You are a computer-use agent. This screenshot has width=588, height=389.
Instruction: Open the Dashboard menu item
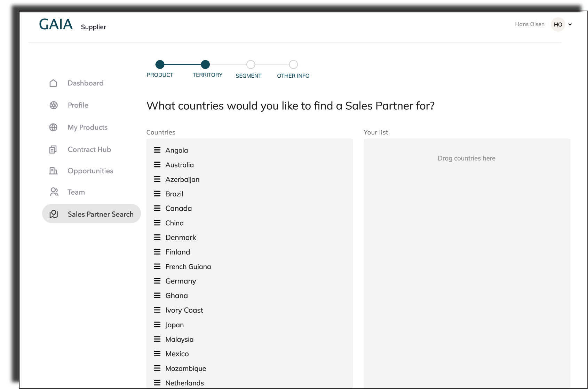pos(85,83)
